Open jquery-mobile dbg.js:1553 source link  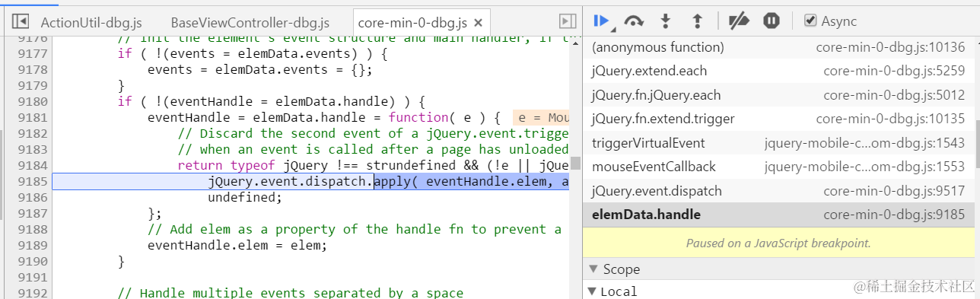pyautogui.click(x=864, y=167)
